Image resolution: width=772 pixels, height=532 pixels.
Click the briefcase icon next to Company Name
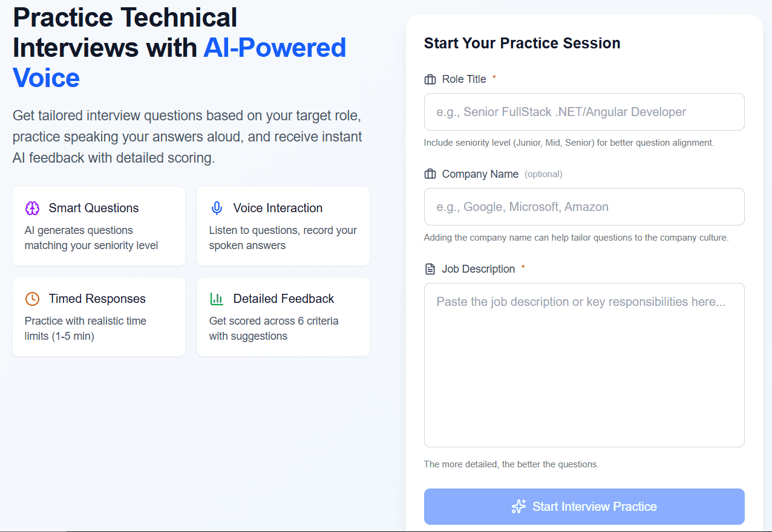tap(430, 174)
